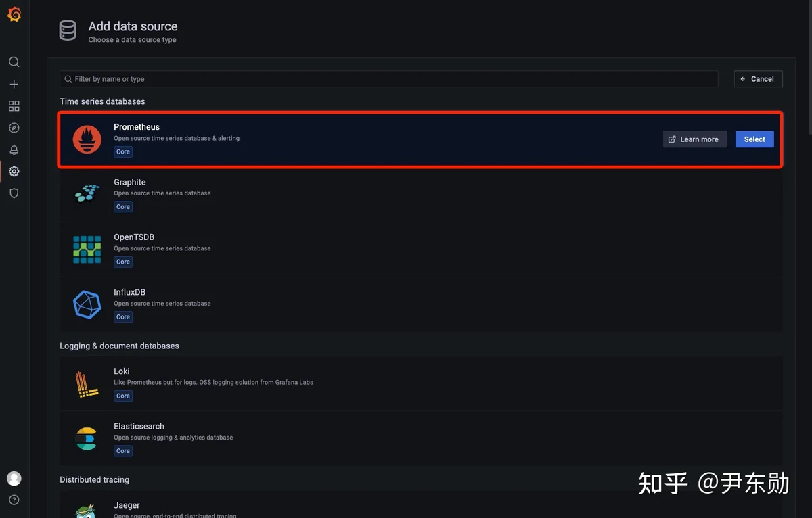Open the user avatar profile icon
Viewport: 812px width, 518px height.
(14, 479)
